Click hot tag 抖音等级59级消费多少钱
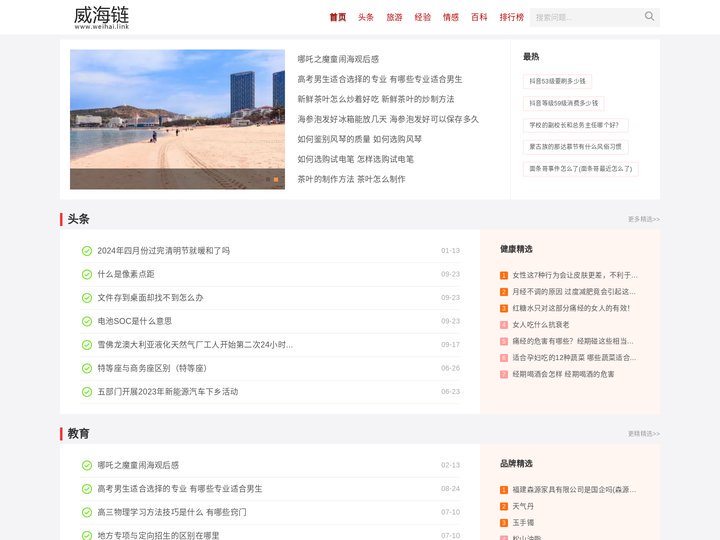Screen dimensions: 720x540 (x=563, y=103)
